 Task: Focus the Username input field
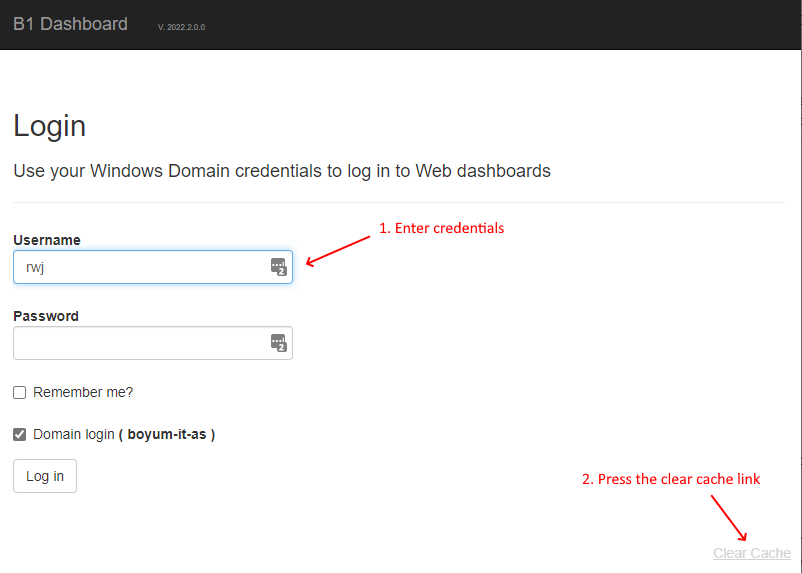click(153, 267)
